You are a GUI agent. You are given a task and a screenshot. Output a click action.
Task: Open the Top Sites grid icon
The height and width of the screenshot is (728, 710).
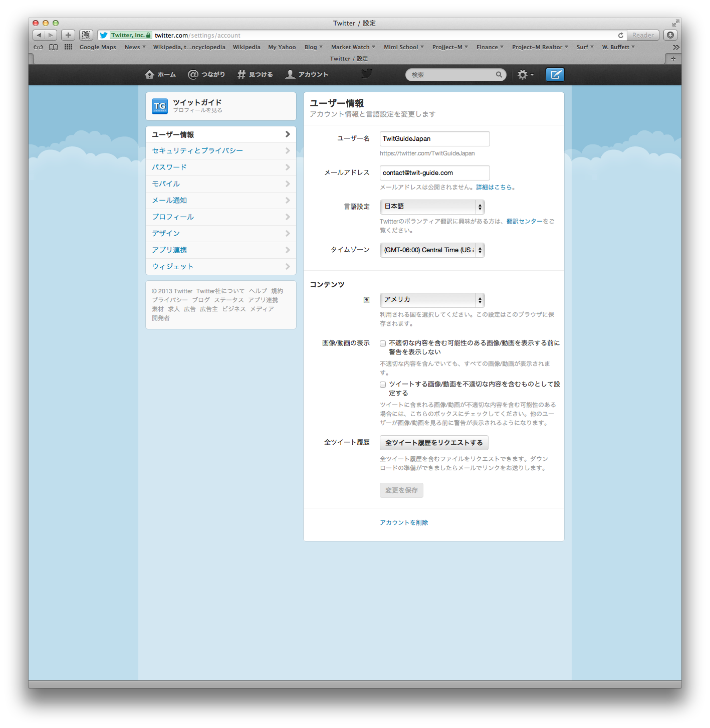[x=68, y=47]
